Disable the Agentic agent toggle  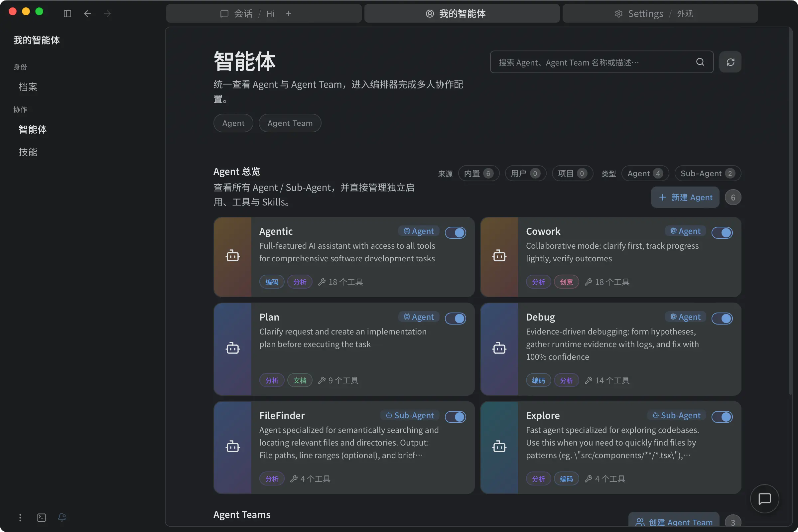pos(455,233)
